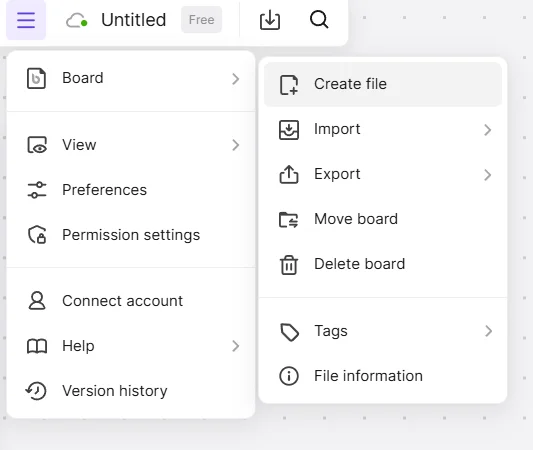
Task: Expand the Import submenu arrow
Action: (x=487, y=130)
